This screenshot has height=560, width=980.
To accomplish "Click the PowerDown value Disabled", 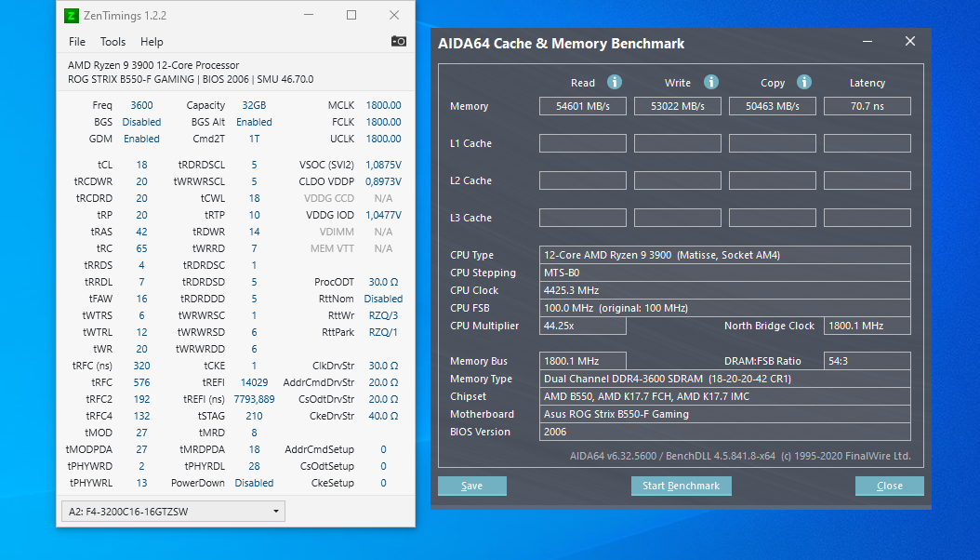I will (x=255, y=483).
